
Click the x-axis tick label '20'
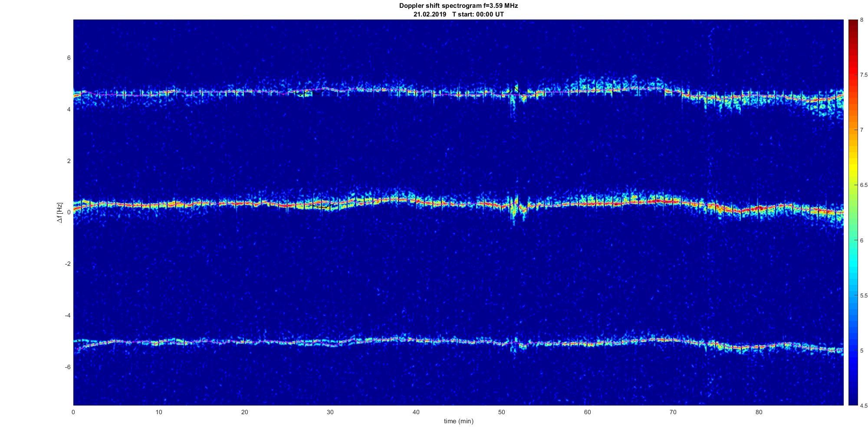244,412
